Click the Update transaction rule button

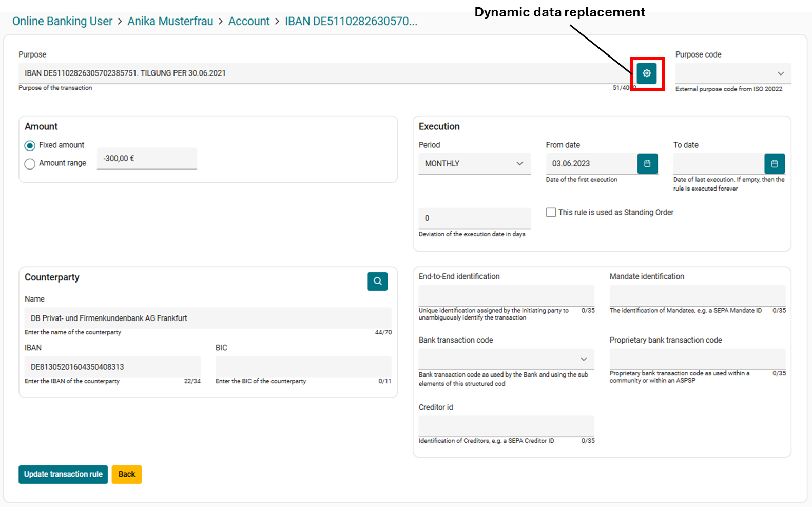click(63, 474)
